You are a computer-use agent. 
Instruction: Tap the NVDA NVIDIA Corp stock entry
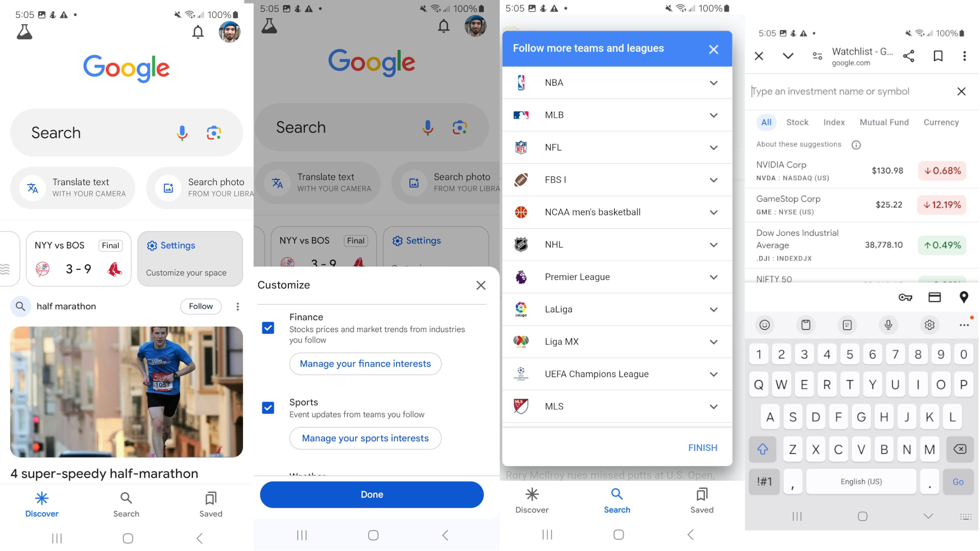(860, 170)
